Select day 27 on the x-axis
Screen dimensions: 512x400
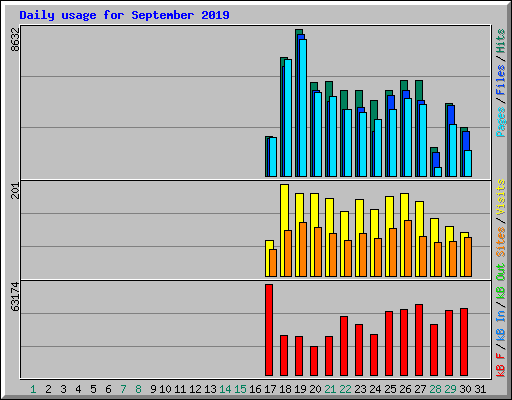point(420,389)
